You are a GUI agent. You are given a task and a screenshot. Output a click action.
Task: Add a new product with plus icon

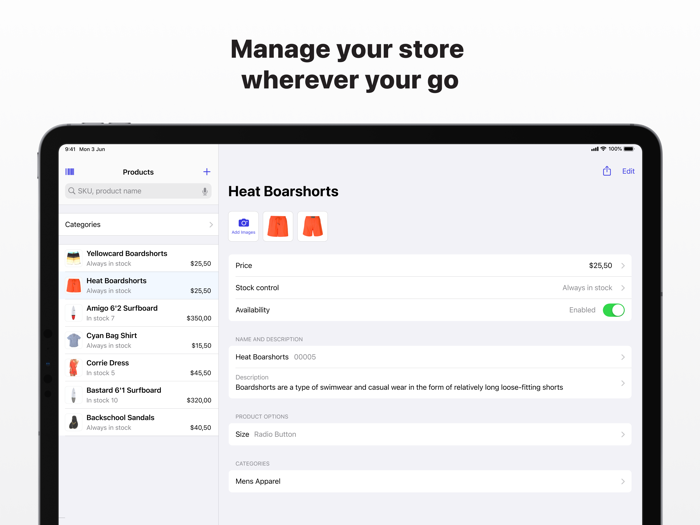click(x=207, y=172)
